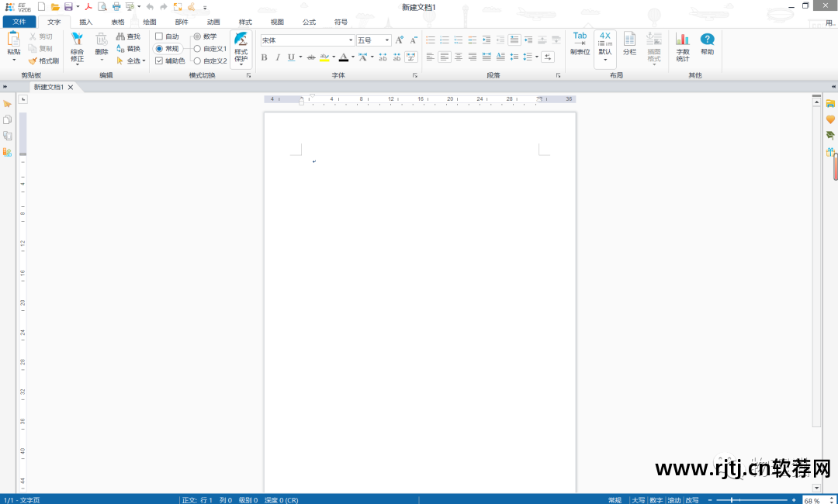Select the 分栏 columns icon
This screenshot has width=838, height=504.
point(629,44)
